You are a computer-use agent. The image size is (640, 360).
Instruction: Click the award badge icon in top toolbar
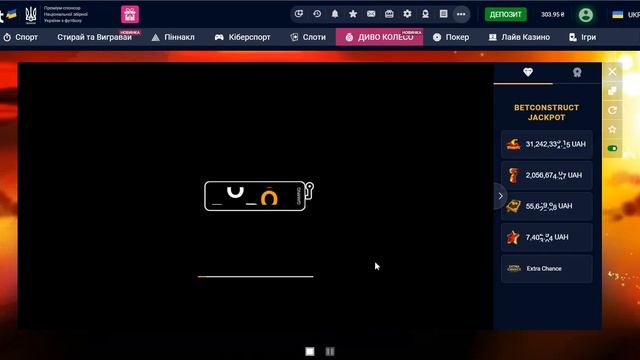(425, 14)
